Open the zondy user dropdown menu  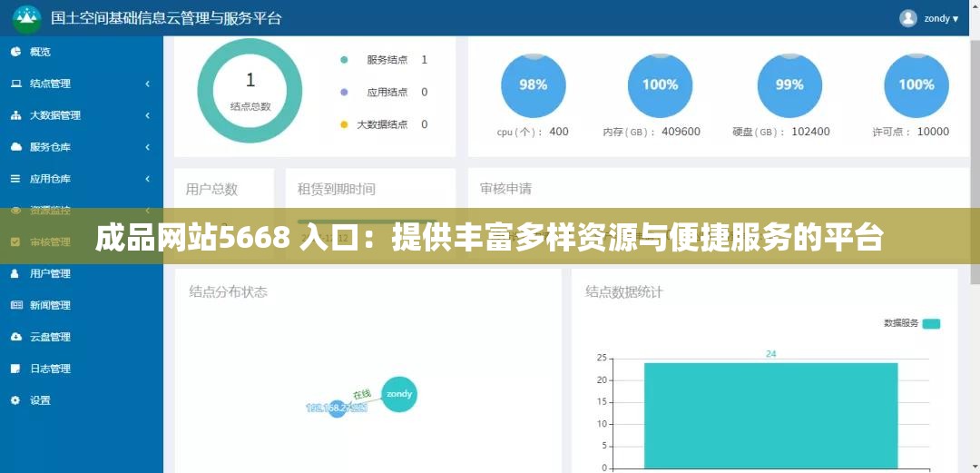(941, 19)
